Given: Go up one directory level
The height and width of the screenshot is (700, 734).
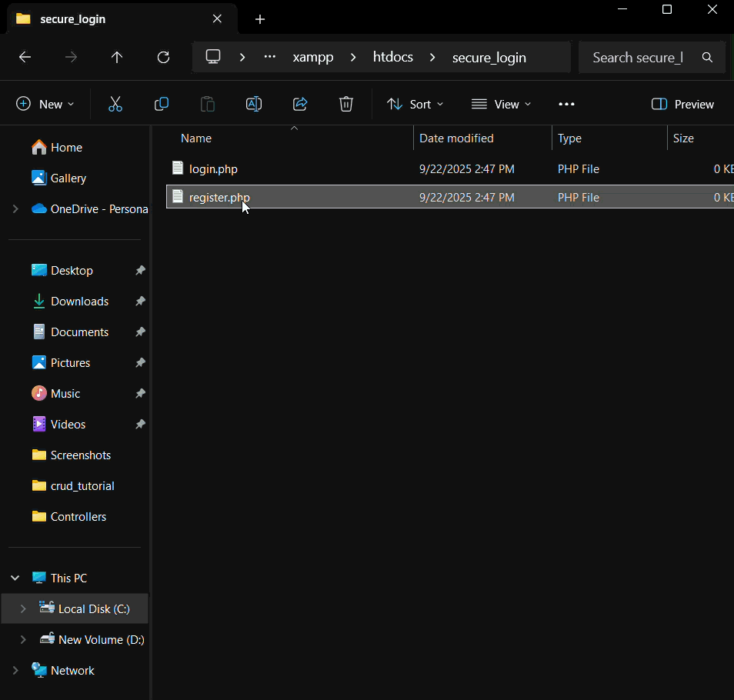Looking at the screenshot, I should 117,58.
